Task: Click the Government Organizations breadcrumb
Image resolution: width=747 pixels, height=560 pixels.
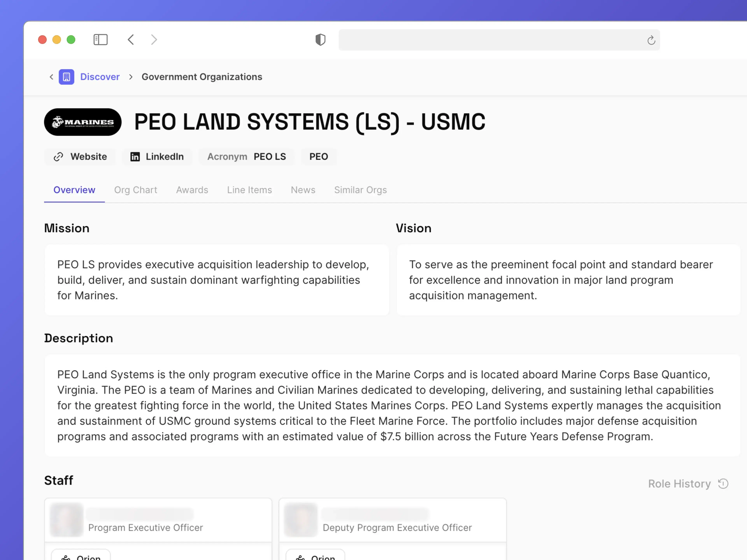Action: [x=202, y=77]
